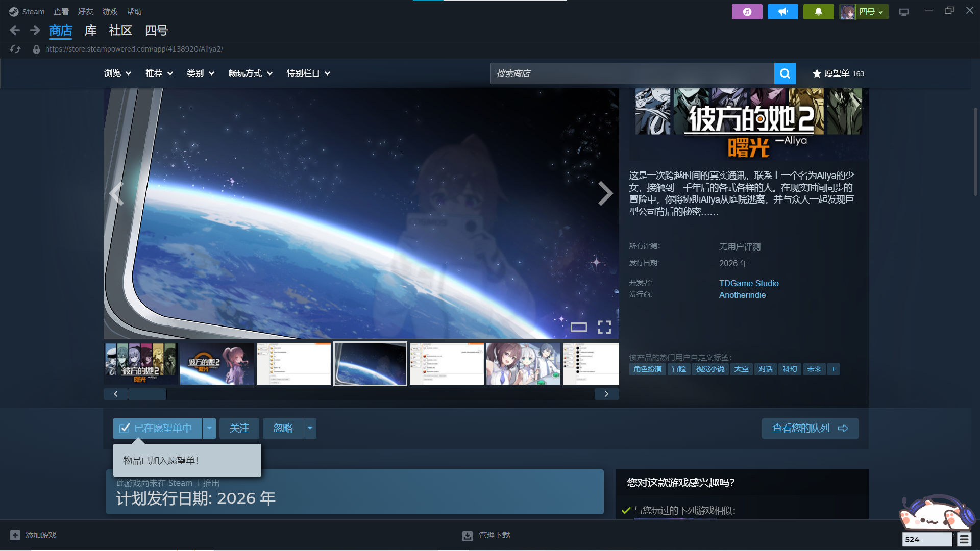Open the 视觉小说 tag
The height and width of the screenshot is (551, 980).
710,369
